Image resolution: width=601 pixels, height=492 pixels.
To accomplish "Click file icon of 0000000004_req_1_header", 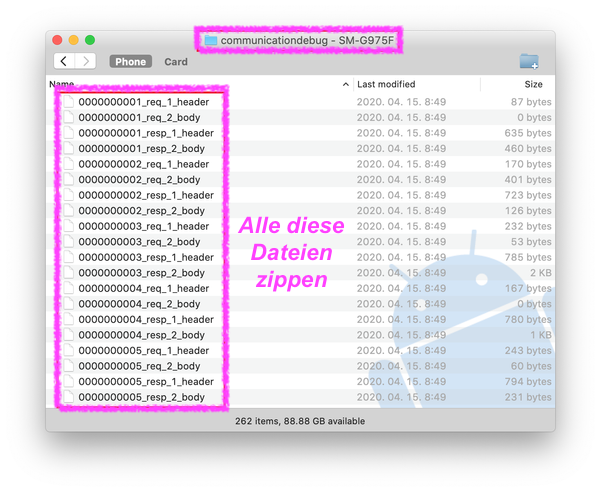I will [x=69, y=288].
